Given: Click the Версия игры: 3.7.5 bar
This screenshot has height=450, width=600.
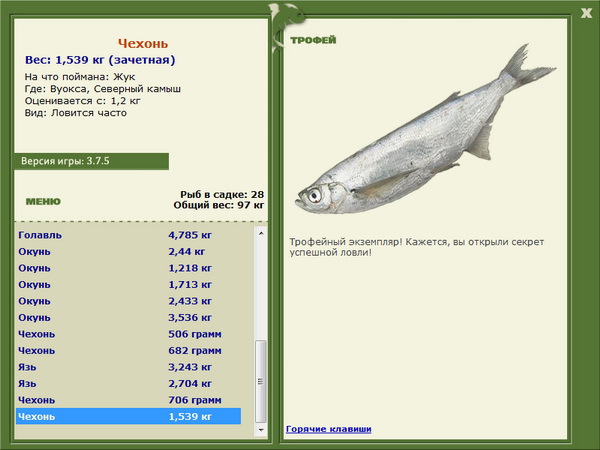Looking at the screenshot, I should (x=91, y=161).
